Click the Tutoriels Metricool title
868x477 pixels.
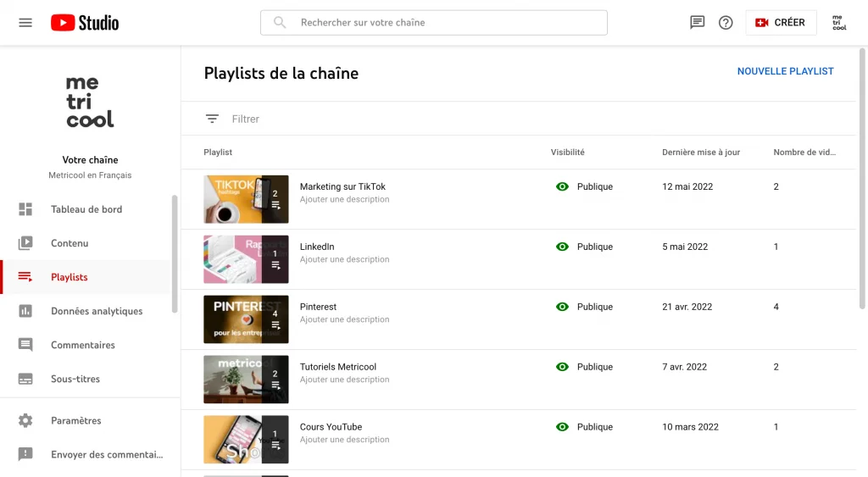[338, 367]
